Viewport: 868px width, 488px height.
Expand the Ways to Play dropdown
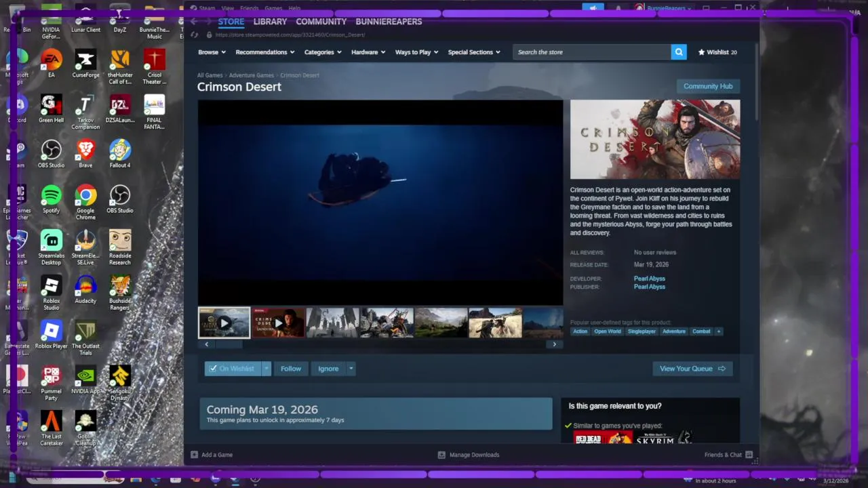click(x=416, y=52)
